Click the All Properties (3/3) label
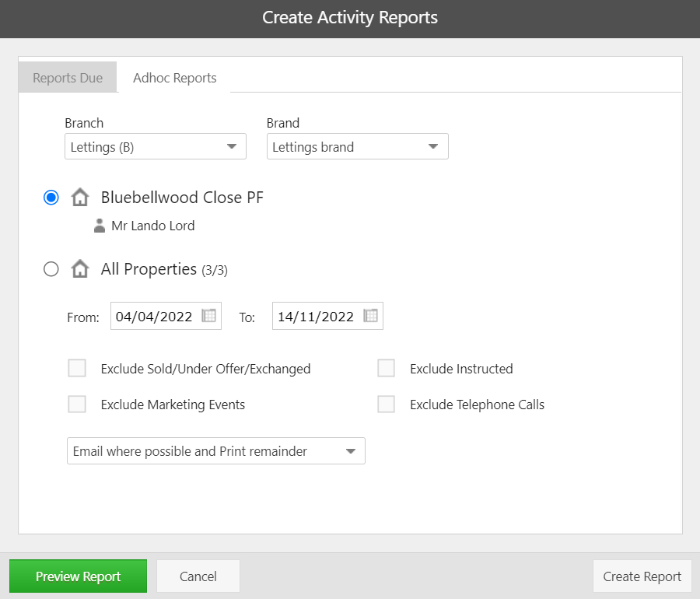Image resolution: width=700 pixels, height=599 pixels. 164,269
